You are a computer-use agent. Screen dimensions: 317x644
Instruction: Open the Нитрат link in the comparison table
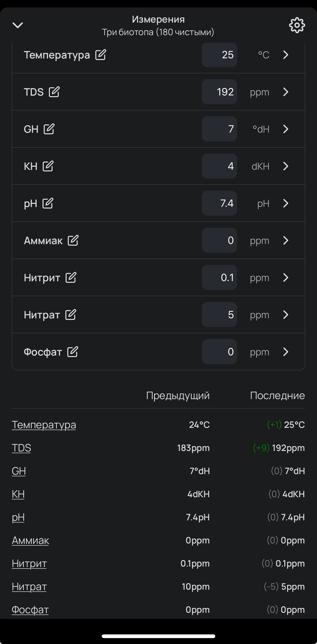(x=29, y=587)
